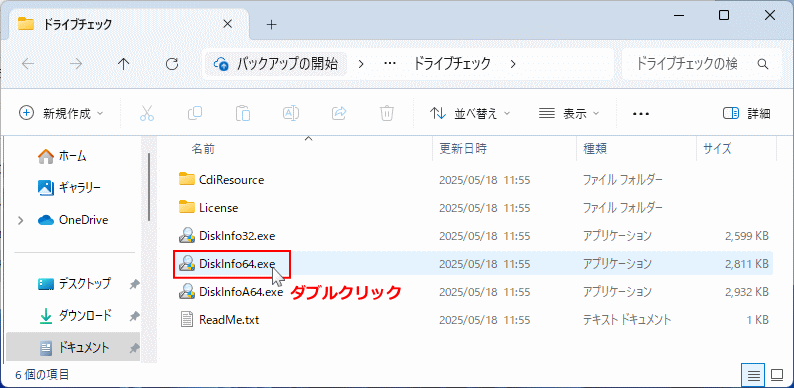Select the ReadMe.txt document icon
The width and height of the screenshot is (794, 388).
(x=187, y=320)
